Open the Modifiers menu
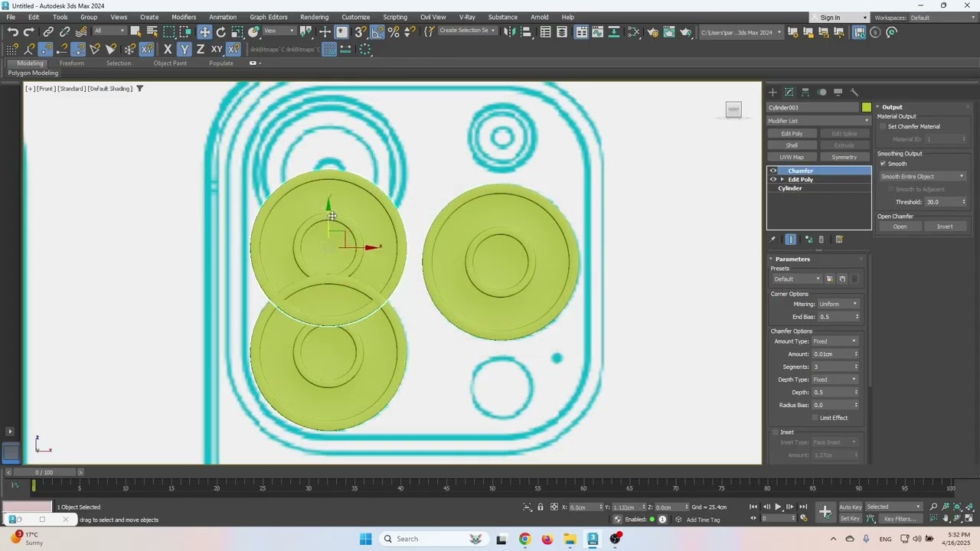This screenshot has height=551, width=980. [184, 17]
